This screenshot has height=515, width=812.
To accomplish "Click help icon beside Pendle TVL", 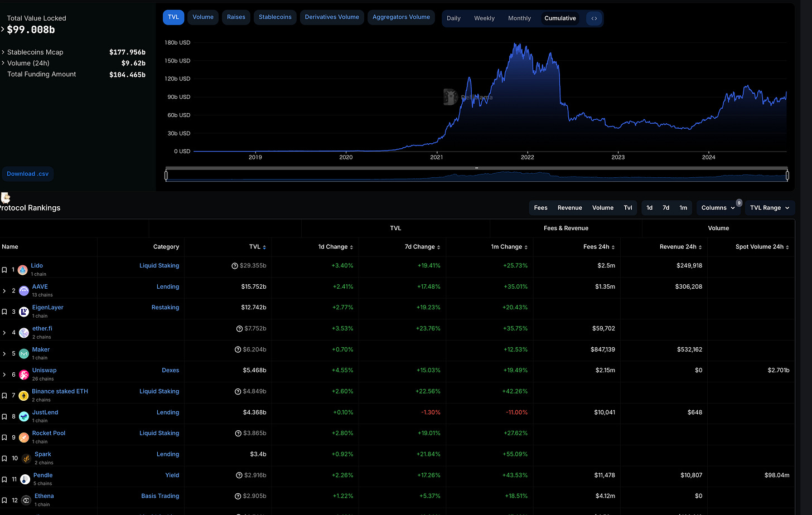I will [239, 475].
